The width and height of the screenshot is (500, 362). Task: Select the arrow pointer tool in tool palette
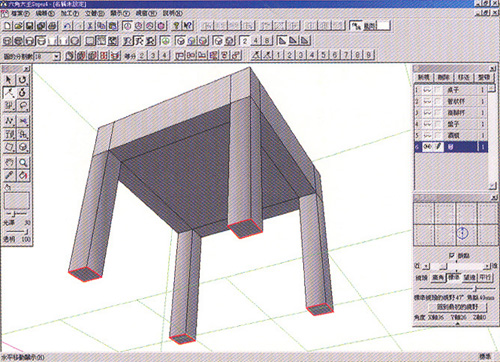click(9, 80)
